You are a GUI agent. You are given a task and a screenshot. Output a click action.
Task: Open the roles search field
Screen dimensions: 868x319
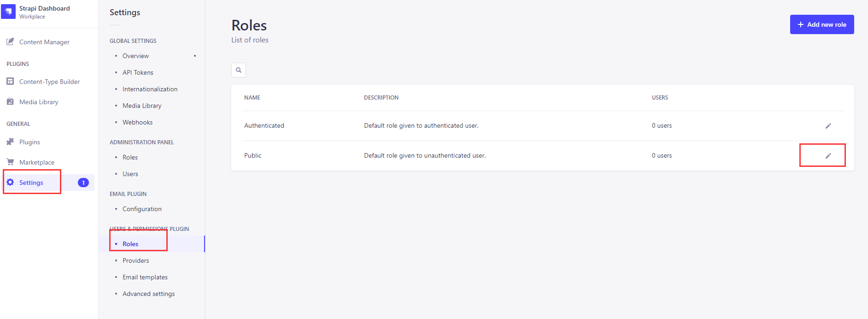click(x=238, y=70)
